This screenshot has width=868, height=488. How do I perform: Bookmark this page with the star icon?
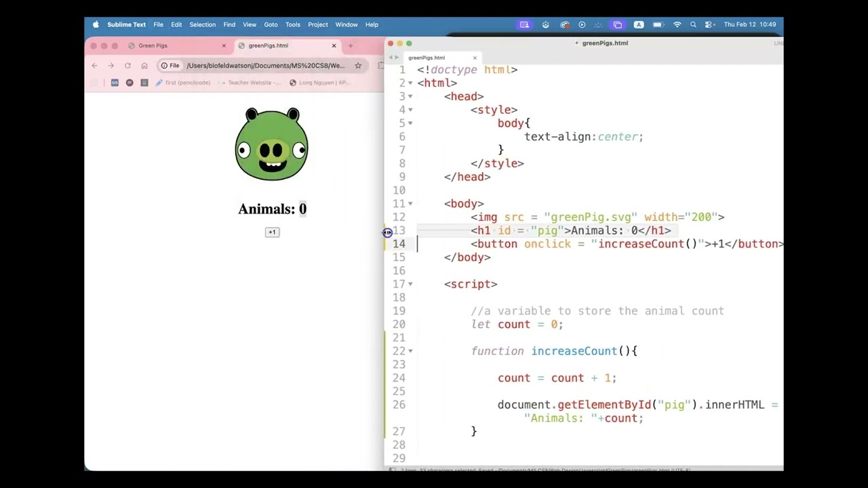[358, 66]
